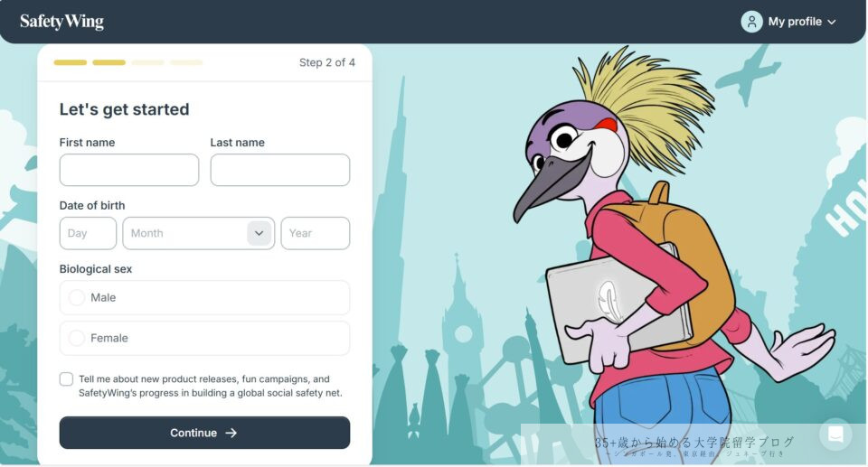Open the chat support bubble icon
The width and height of the screenshot is (868, 467).
tap(835, 434)
